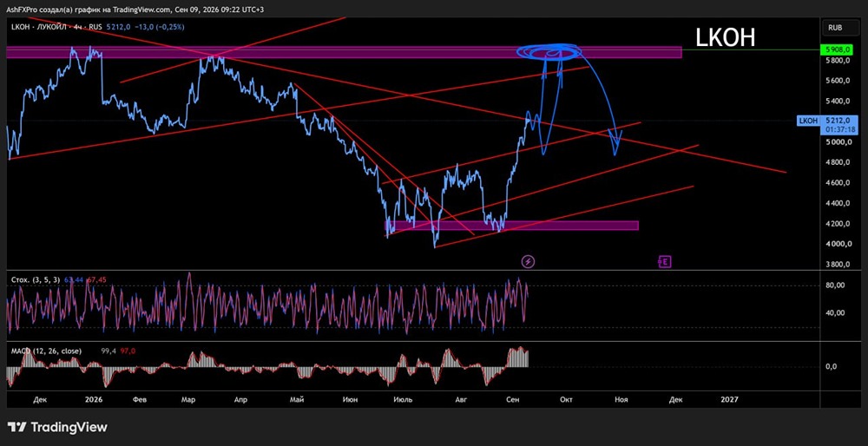Click the Авг month label on time axis
Image resolution: width=868 pixels, height=446 pixels.
[x=461, y=399]
